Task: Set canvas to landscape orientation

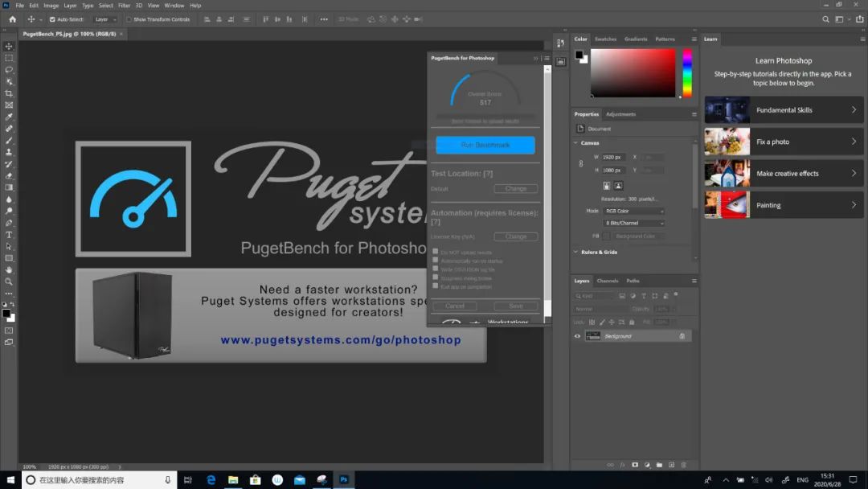Action: coord(618,186)
